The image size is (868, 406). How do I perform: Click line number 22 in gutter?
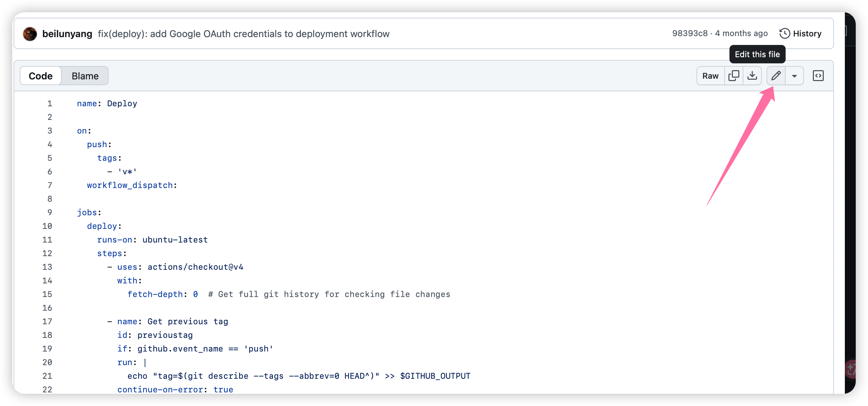(47, 389)
